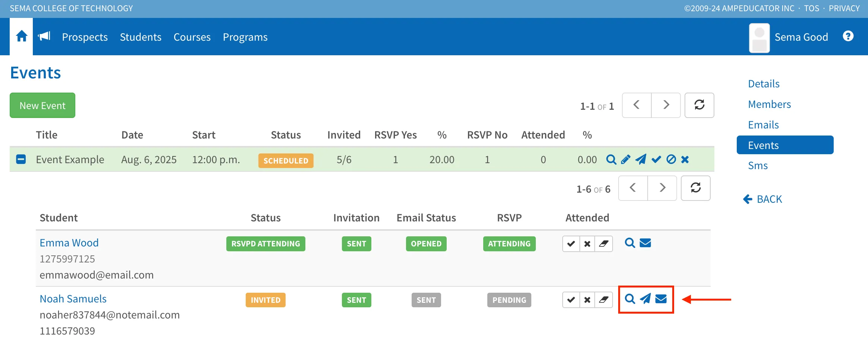Screen dimensions: 868x342
Task: Open Noah Samuels' student profile
Action: (73, 299)
